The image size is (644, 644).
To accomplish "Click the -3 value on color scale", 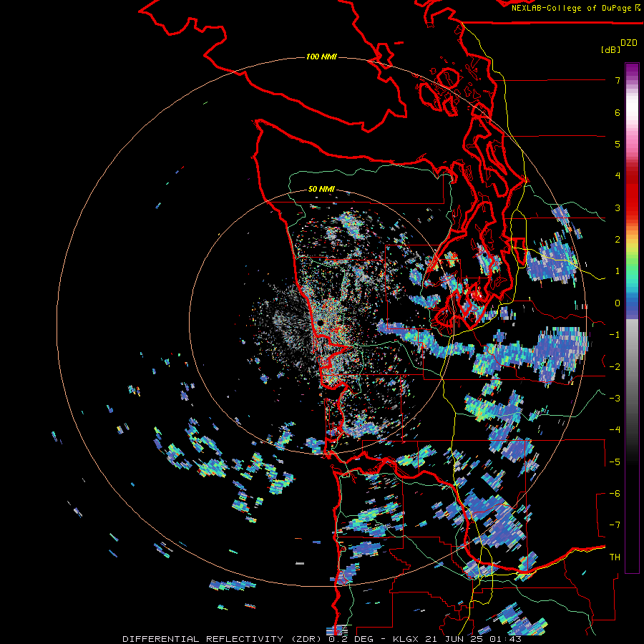I will pos(615,398).
